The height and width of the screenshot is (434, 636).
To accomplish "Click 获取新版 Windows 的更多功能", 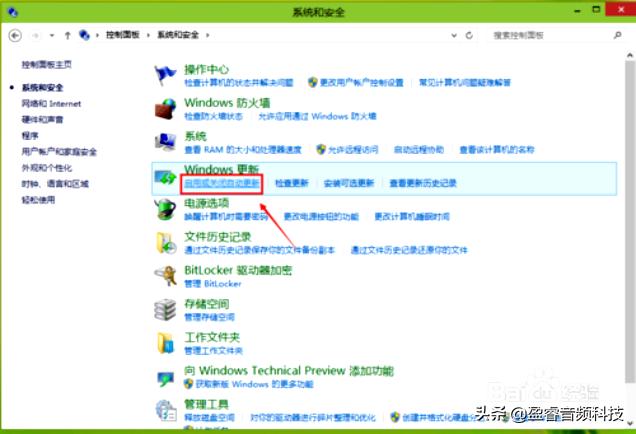I will [x=254, y=384].
